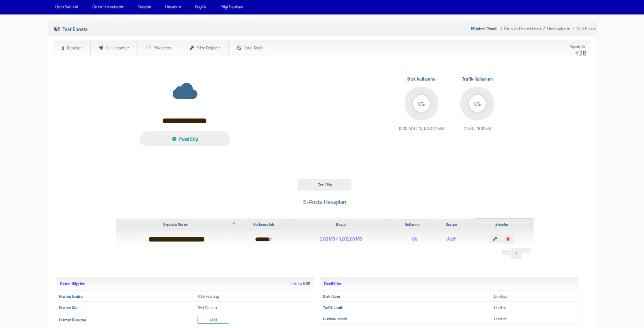Switch to the Detaylar tab
644x328 pixels.
[x=72, y=48]
